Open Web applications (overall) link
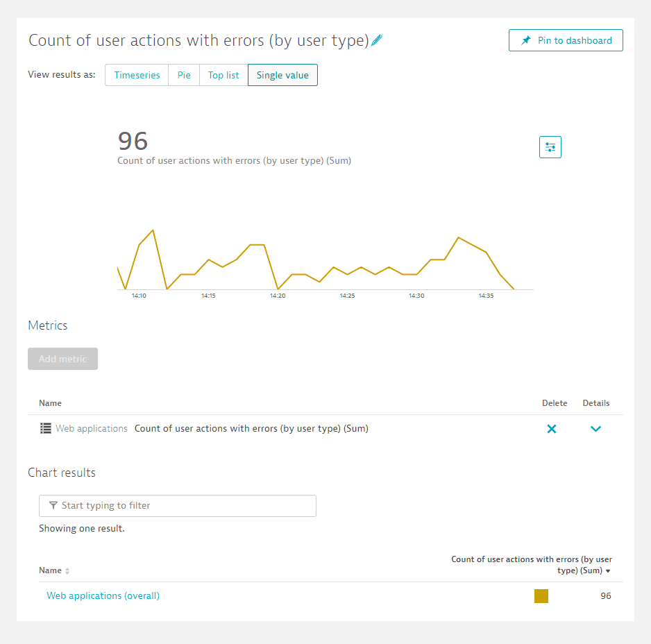This screenshot has width=651, height=644. pos(103,595)
